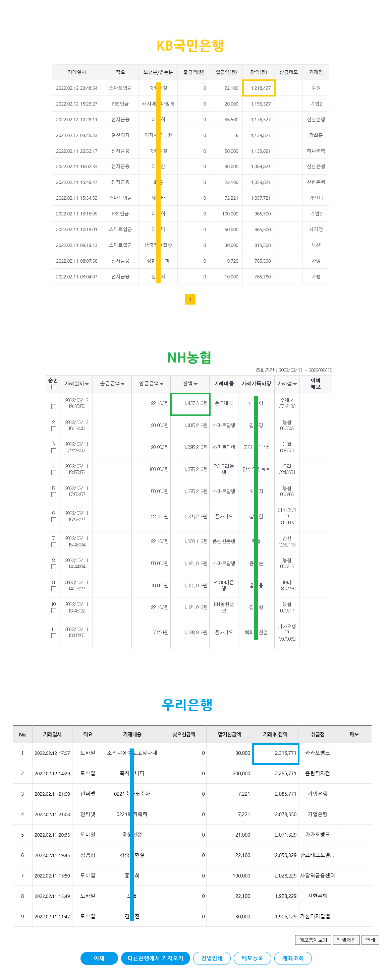Click 메모통계보기 button
The width and height of the screenshot is (391, 980).
(313, 940)
